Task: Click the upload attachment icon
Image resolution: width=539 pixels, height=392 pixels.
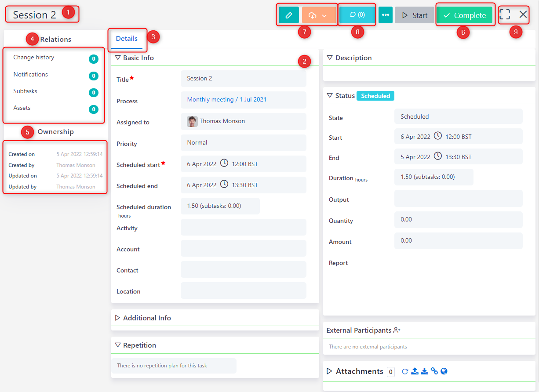Action: [x=415, y=371]
